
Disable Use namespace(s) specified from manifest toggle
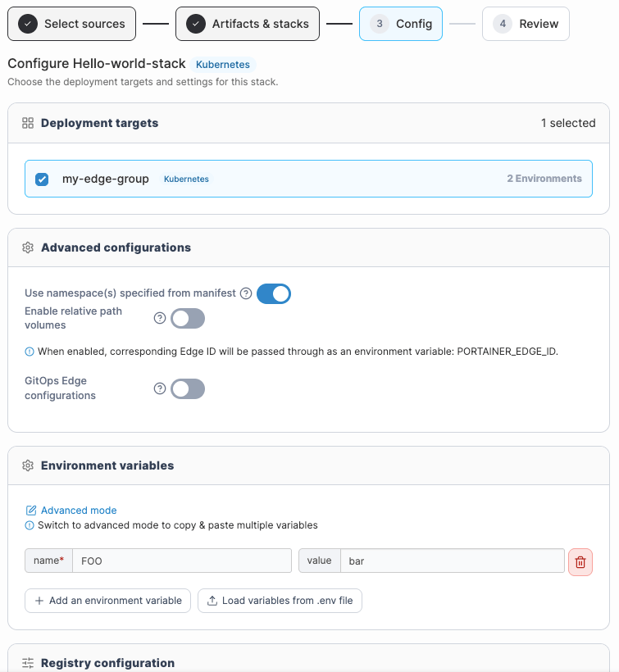(274, 294)
